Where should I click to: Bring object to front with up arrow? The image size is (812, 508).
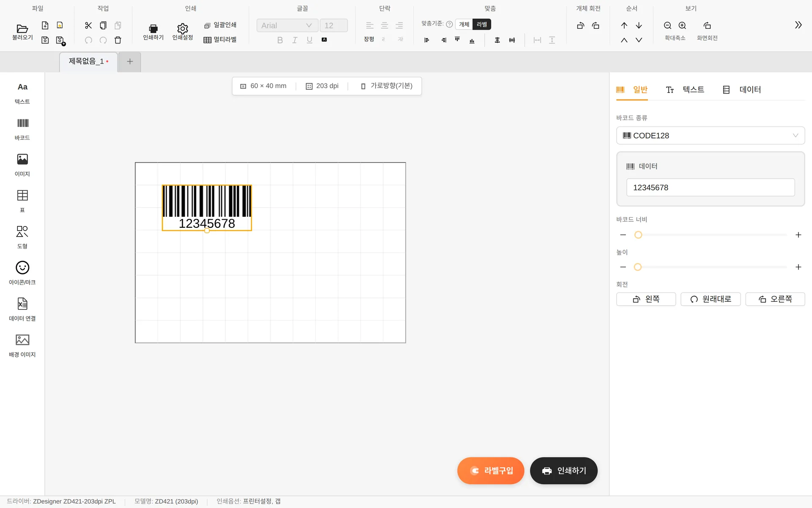click(x=624, y=25)
